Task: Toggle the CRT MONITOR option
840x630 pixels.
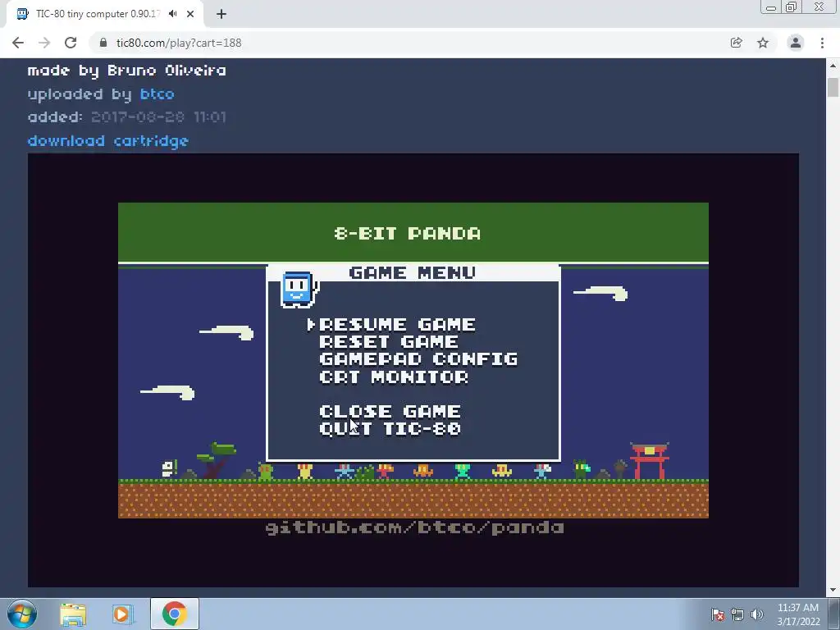Action: pyautogui.click(x=394, y=377)
